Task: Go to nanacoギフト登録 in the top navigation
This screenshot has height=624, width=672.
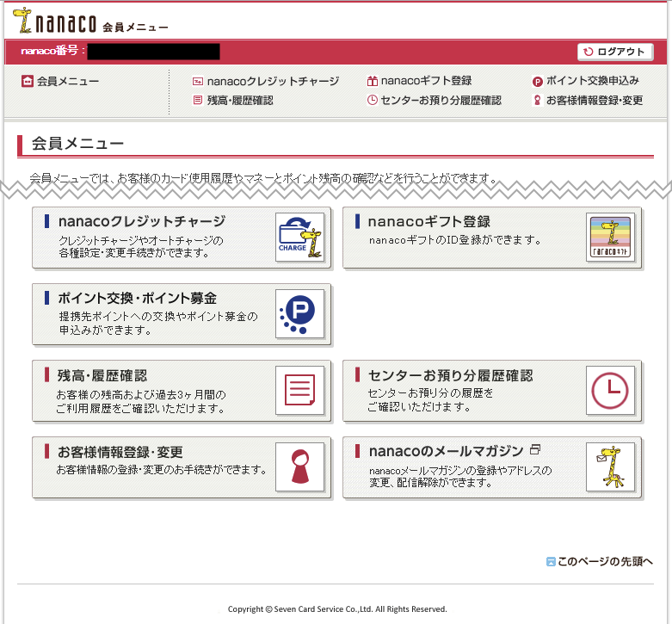Action: [x=419, y=81]
